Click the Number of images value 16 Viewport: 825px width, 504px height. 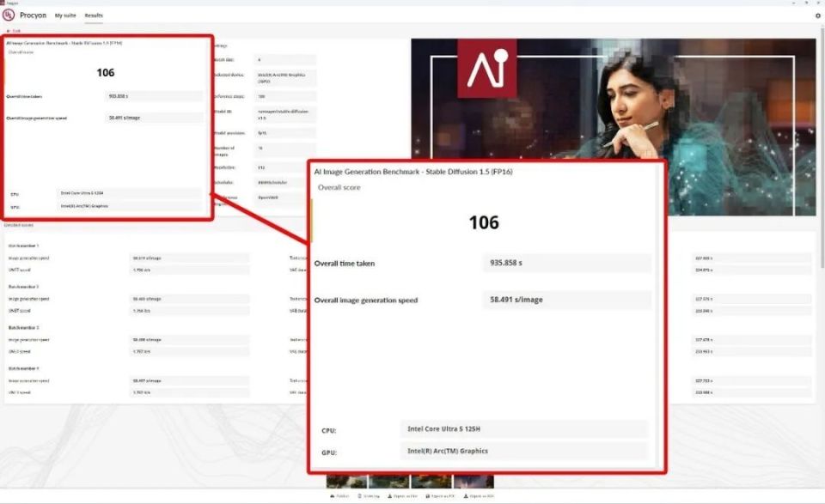(284, 149)
